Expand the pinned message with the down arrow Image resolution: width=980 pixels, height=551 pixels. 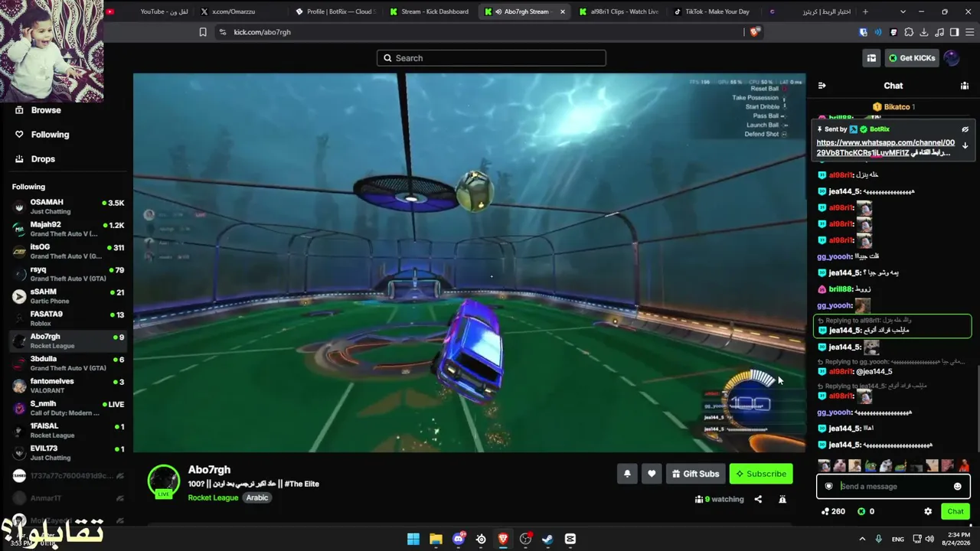pyautogui.click(x=965, y=145)
